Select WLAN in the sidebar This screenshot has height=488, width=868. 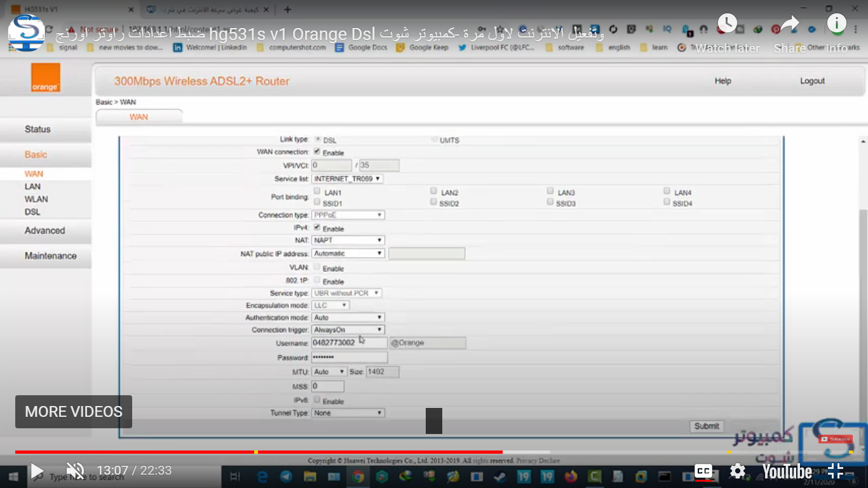click(x=36, y=199)
